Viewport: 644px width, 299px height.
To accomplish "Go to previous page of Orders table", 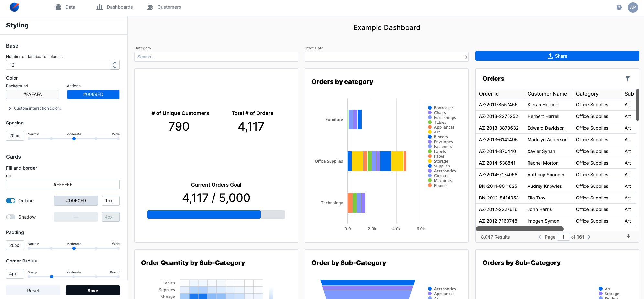I will [540, 237].
